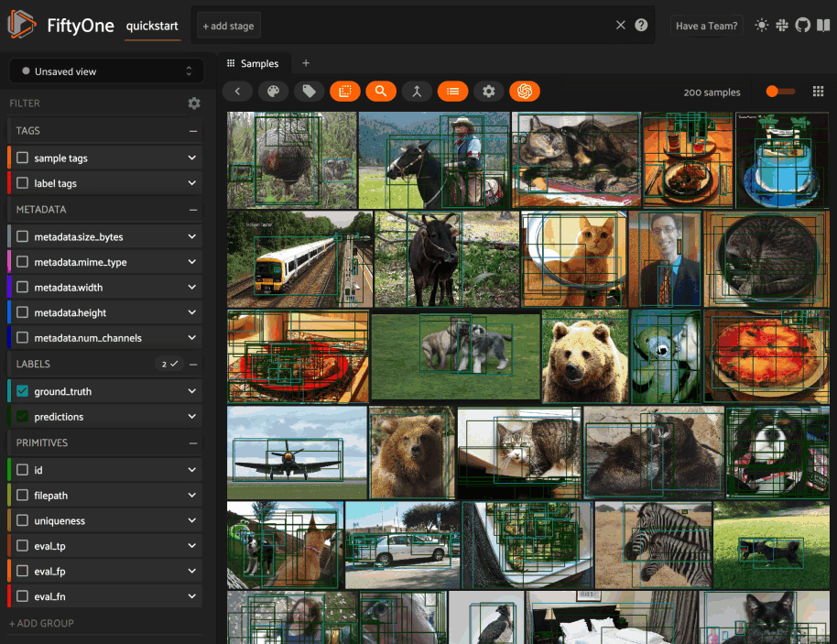Enable metadata.size_bytes checkbox
The height and width of the screenshot is (644, 837).
point(22,236)
